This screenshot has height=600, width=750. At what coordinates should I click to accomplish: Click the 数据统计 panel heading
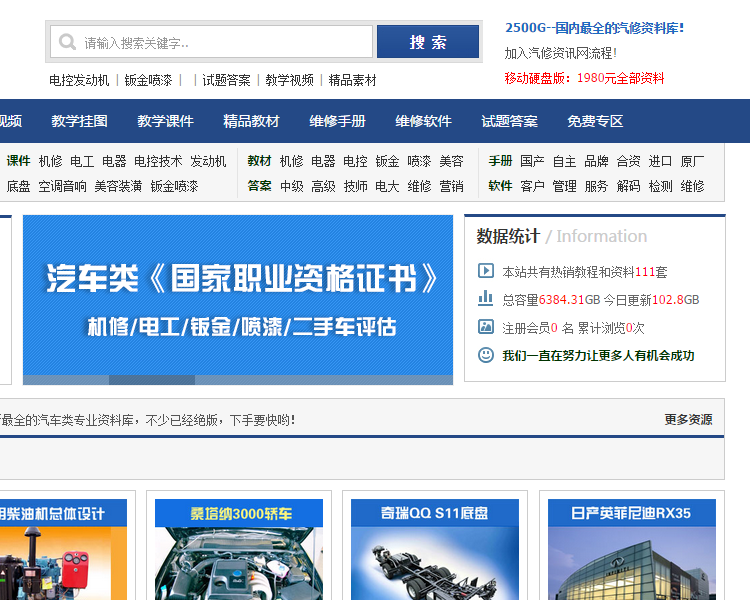coord(508,236)
